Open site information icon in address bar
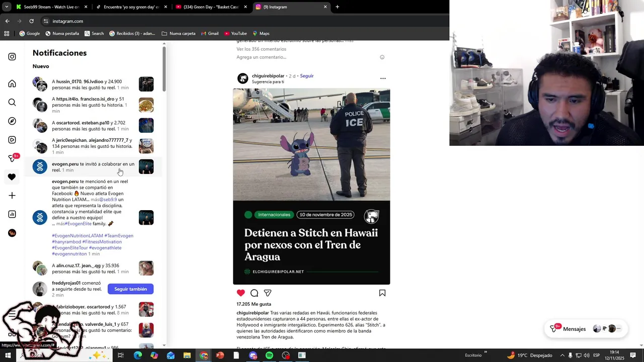The height and width of the screenshot is (362, 644). [x=46, y=21]
